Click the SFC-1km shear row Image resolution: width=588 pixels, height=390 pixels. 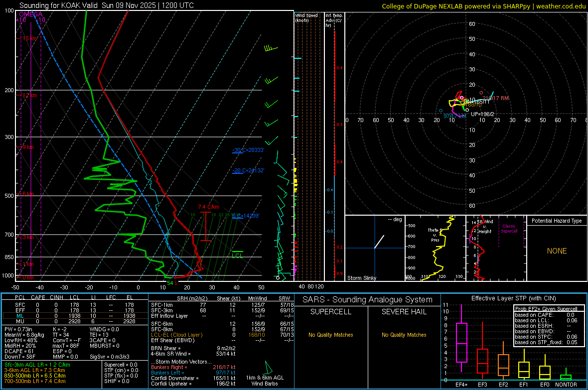(x=222, y=305)
